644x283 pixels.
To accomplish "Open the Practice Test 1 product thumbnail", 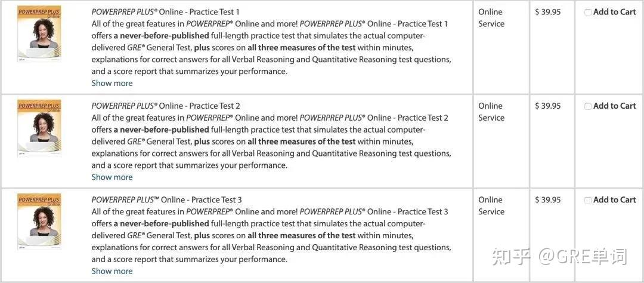I will [39, 33].
